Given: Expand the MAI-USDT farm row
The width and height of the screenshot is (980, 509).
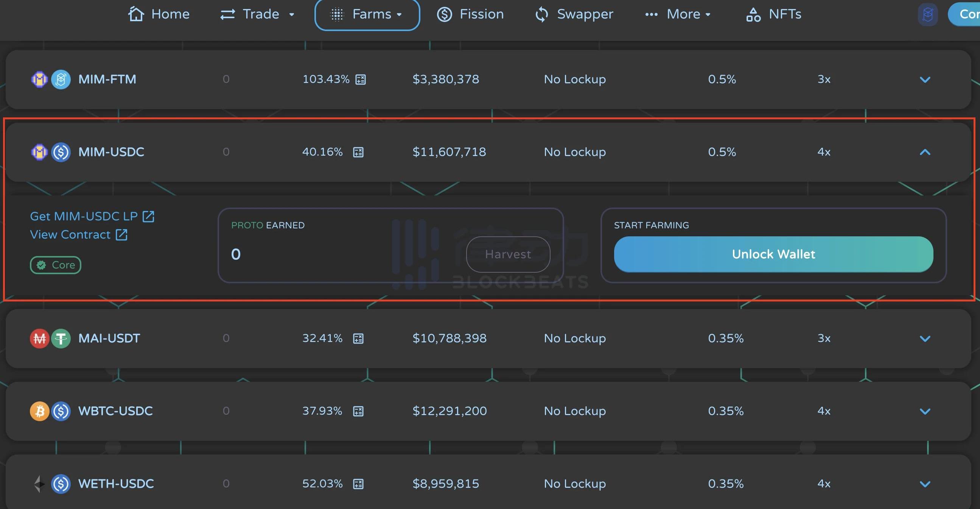Looking at the screenshot, I should click(925, 339).
